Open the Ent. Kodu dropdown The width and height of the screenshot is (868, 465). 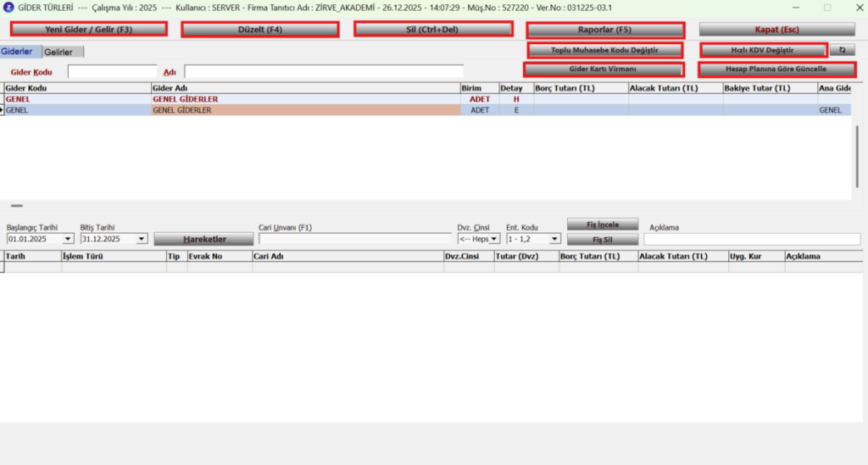[x=554, y=239]
